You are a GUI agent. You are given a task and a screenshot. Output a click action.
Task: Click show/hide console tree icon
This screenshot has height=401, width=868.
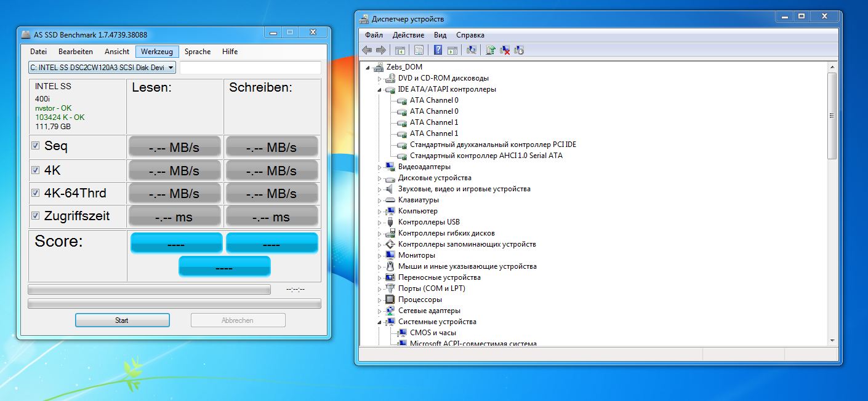[x=400, y=50]
